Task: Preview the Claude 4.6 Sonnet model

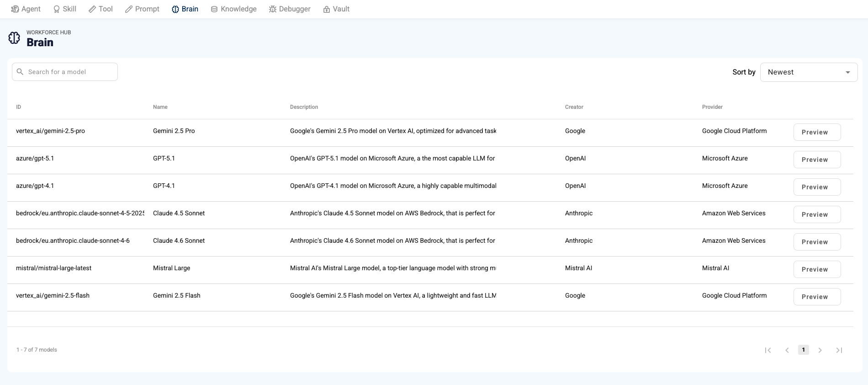Action: pos(817,242)
